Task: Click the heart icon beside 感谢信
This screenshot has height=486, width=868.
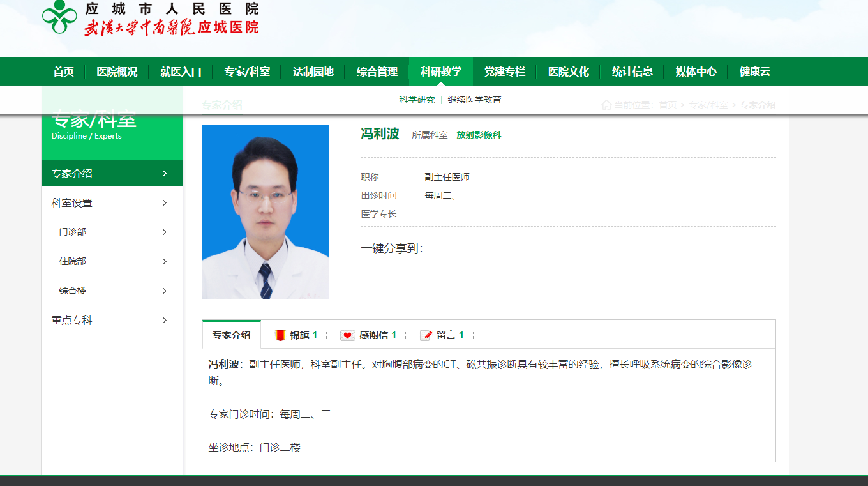Action: coord(347,335)
